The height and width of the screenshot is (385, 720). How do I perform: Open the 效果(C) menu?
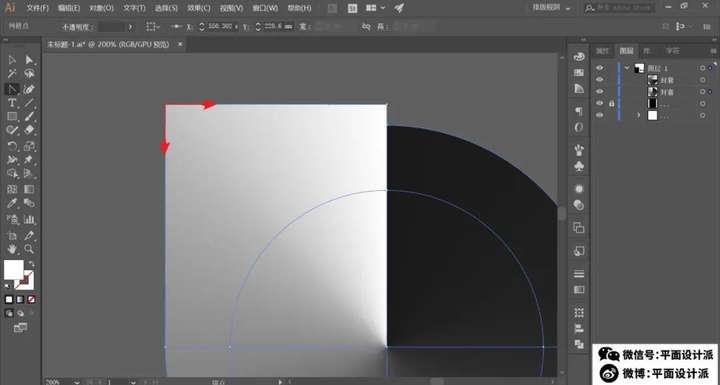pos(198,8)
